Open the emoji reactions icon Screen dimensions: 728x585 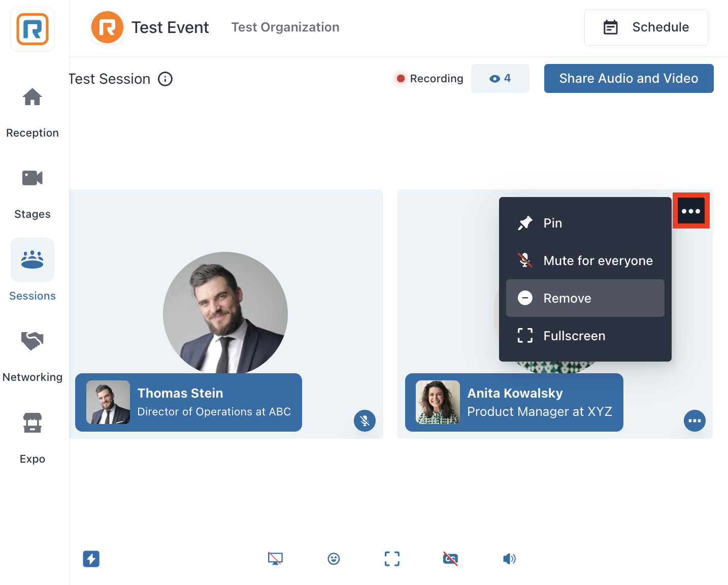pyautogui.click(x=334, y=559)
